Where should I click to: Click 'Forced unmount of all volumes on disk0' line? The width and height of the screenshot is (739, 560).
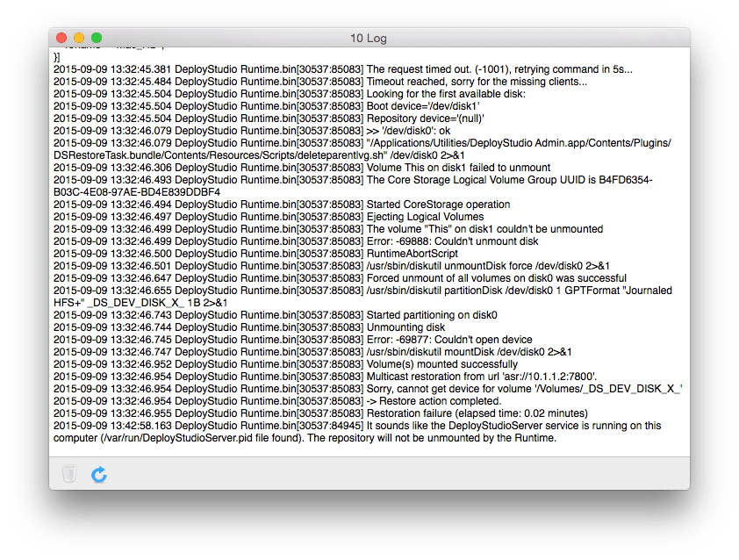tap(340, 277)
